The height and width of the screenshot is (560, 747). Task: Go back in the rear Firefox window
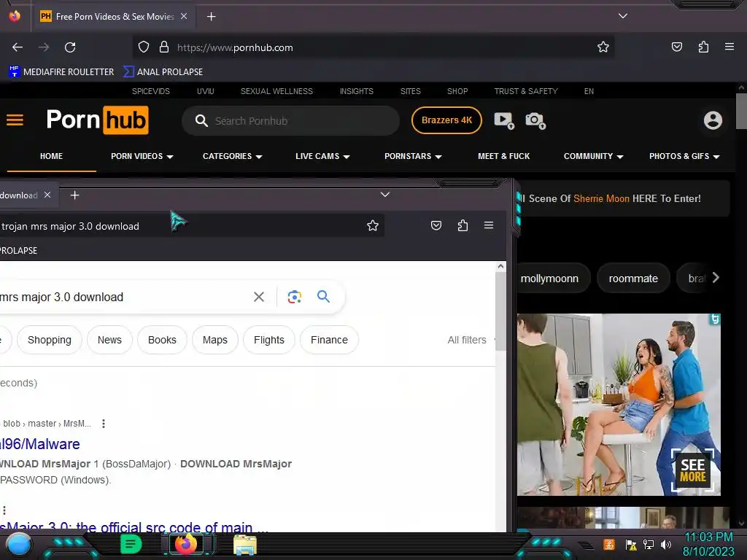[18, 47]
